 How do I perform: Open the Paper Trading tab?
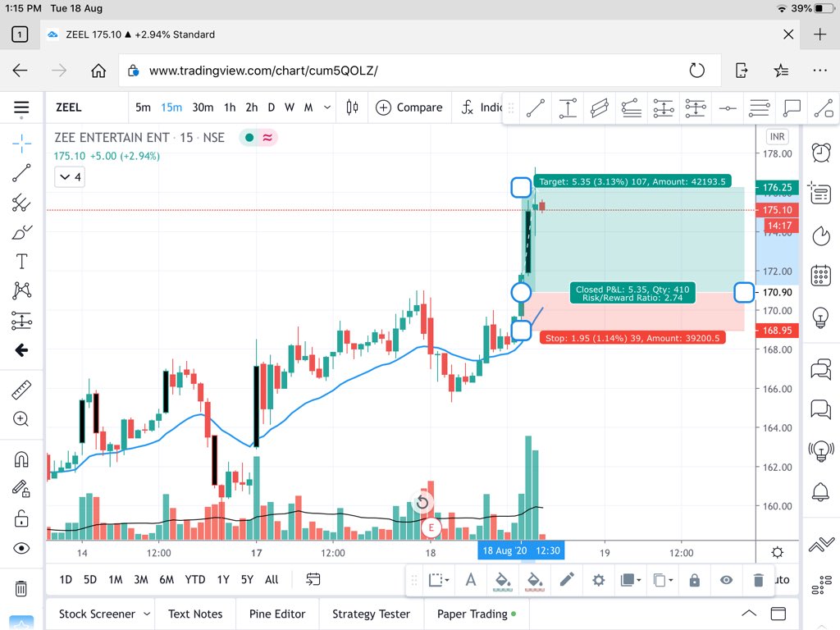click(x=477, y=614)
